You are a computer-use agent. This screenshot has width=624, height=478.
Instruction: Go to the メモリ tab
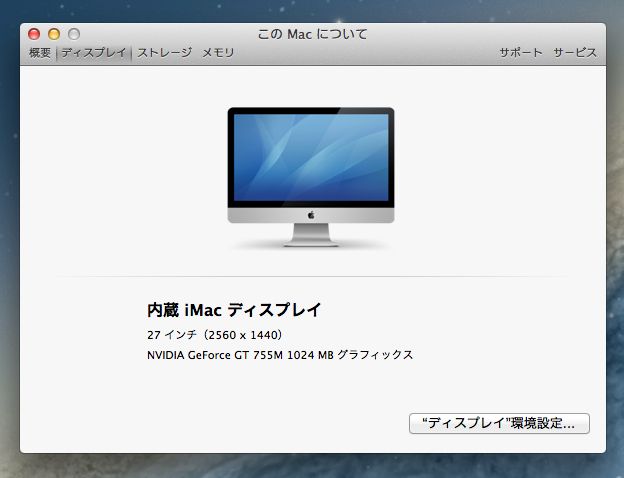[218, 53]
